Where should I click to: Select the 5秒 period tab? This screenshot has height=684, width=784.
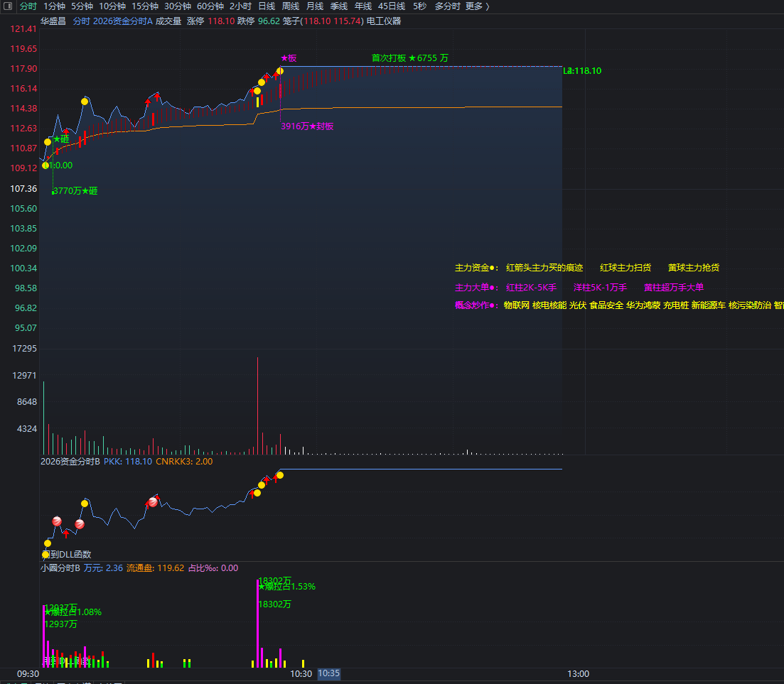419,6
